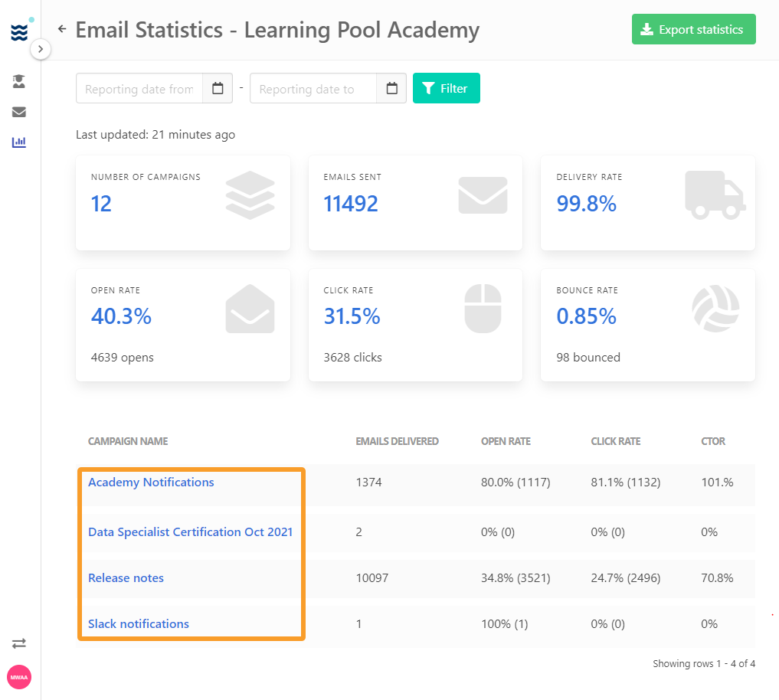Screen dimensions: 779x700
Task: Click the Reporting date to field
Action: (x=313, y=88)
